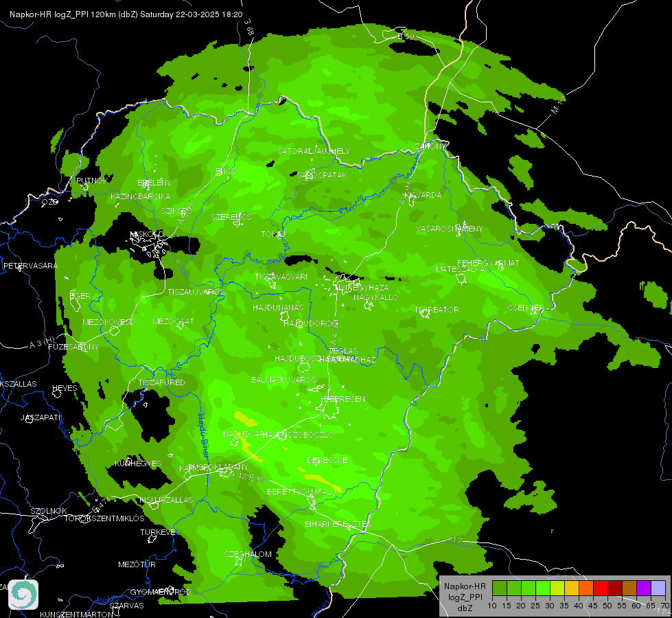Image resolution: width=672 pixels, height=618 pixels.
Task: Click the KUNSZENTMARTON town label
Action: pyautogui.click(x=77, y=614)
